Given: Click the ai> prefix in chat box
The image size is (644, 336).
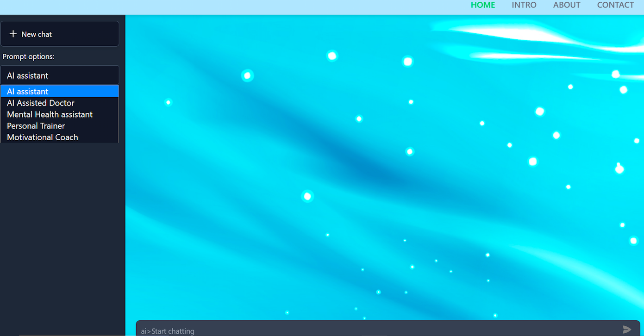Looking at the screenshot, I should click(145, 331).
